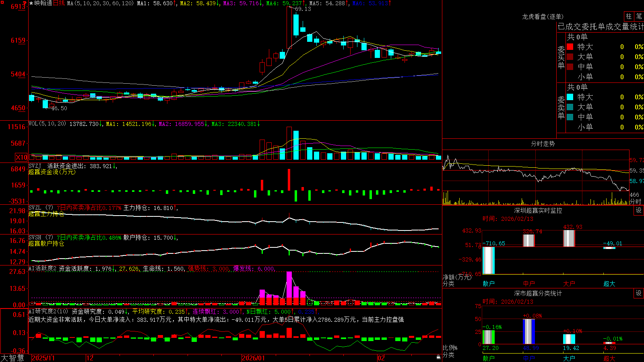Viewport: 644px width, 362px height.
Task: Open 设 settings for 深市超赢分类统计
Action: pos(639,293)
